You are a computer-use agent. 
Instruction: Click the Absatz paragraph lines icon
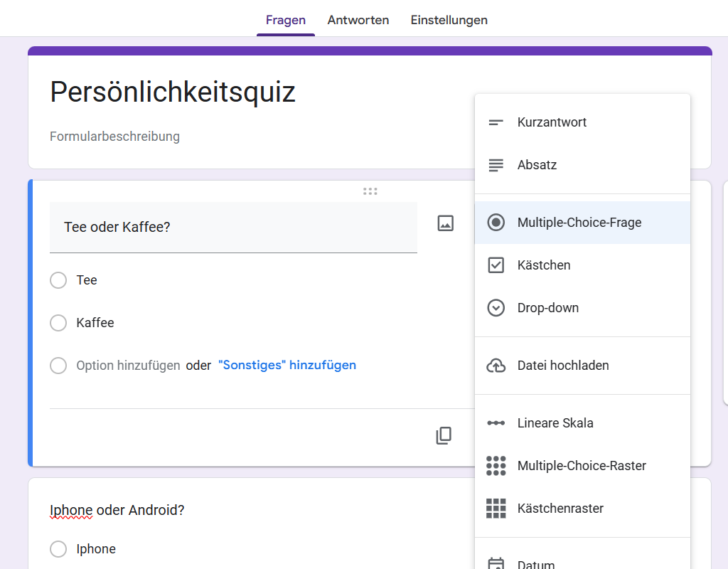pyautogui.click(x=496, y=165)
